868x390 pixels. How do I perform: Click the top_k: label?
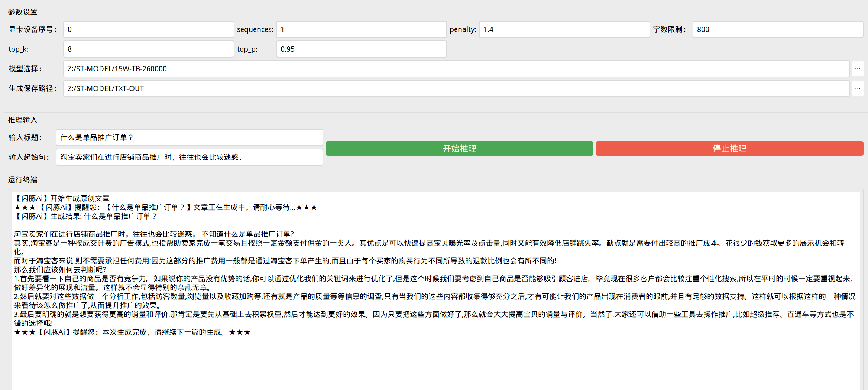19,49
